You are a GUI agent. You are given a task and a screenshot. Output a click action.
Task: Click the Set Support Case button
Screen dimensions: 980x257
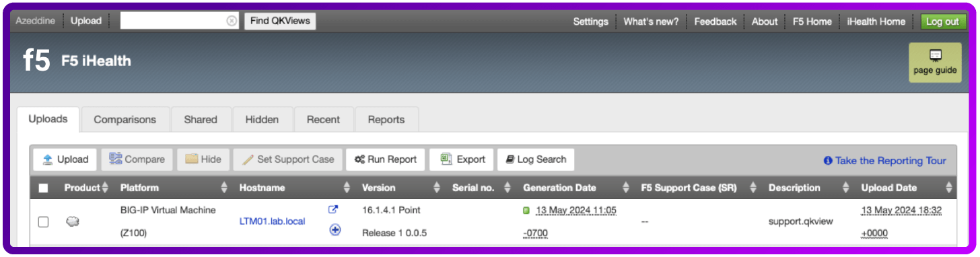click(288, 159)
